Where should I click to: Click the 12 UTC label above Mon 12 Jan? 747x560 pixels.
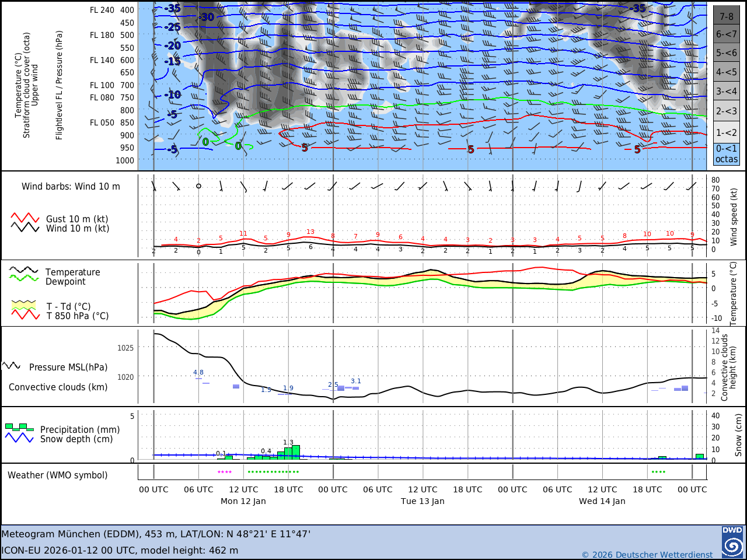click(243, 489)
